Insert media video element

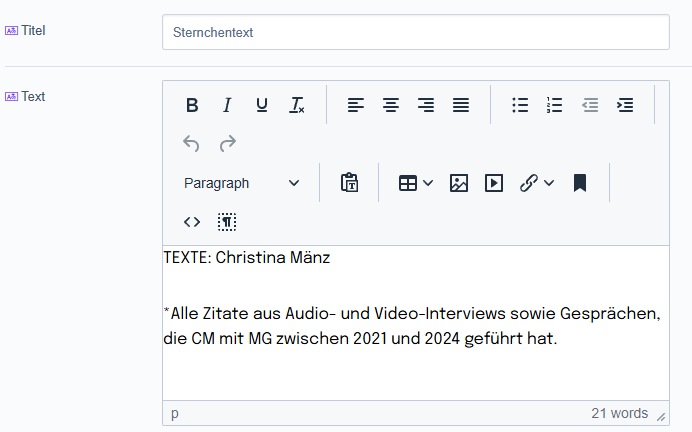pos(494,183)
